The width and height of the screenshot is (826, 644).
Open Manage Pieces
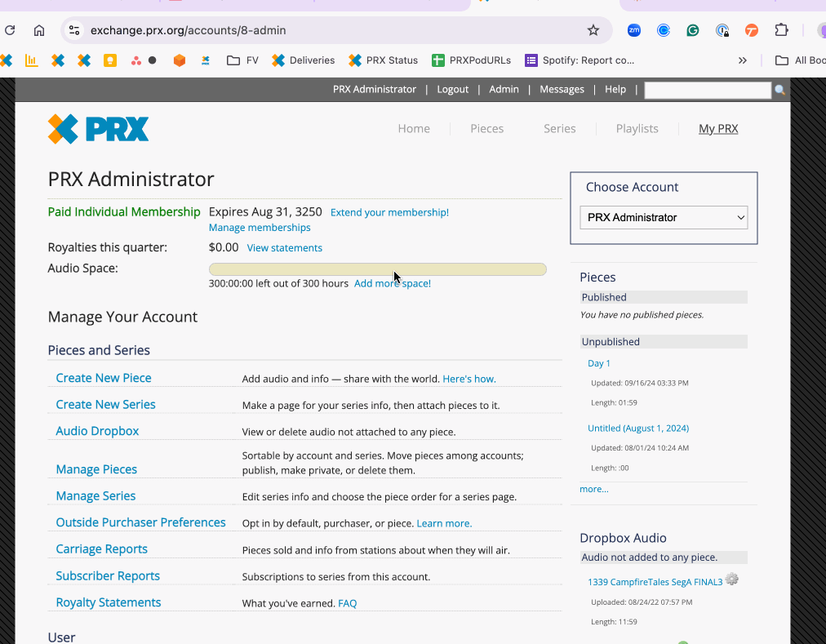tap(96, 469)
